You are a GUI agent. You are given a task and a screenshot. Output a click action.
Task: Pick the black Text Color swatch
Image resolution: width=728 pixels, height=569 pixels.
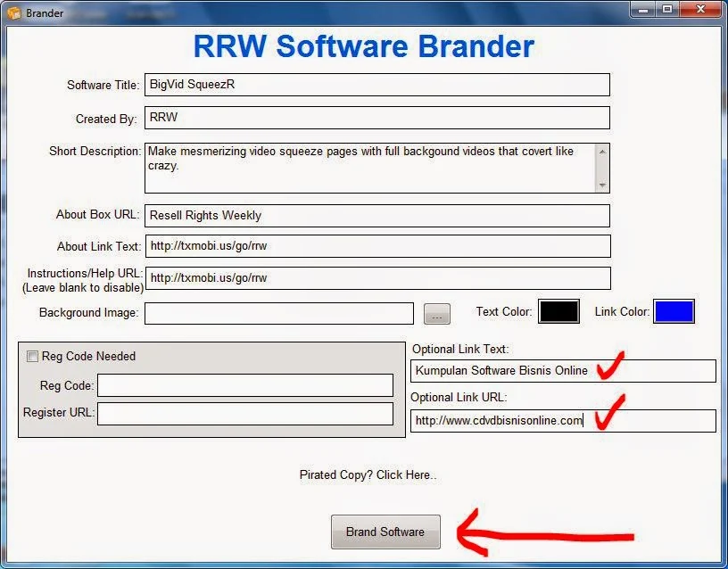pyautogui.click(x=559, y=311)
